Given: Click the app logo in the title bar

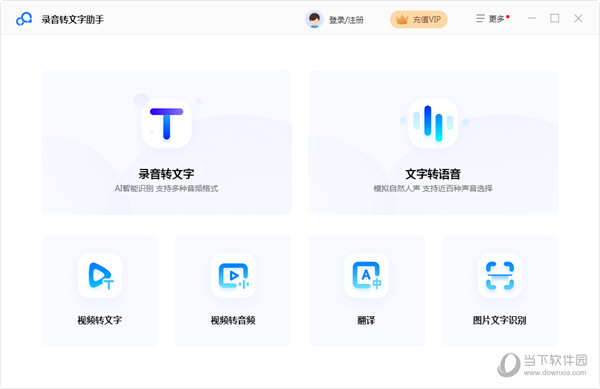Looking at the screenshot, I should tap(24, 19).
